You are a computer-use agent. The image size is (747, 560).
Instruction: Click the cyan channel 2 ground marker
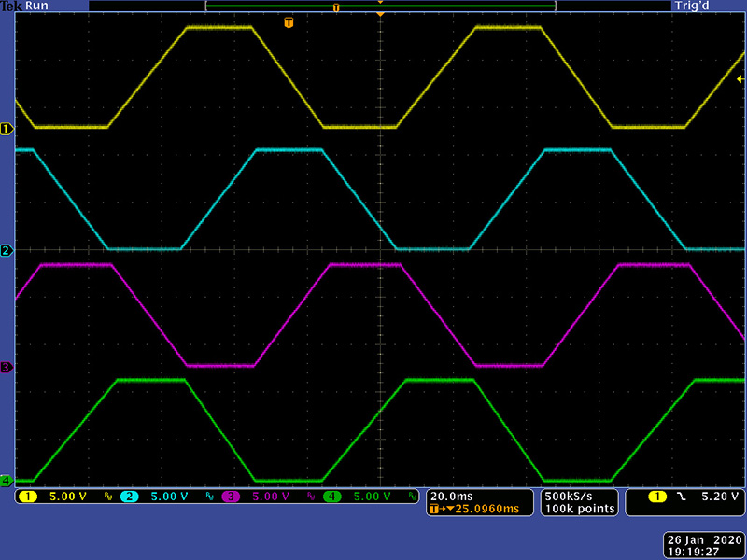[x=7, y=251]
